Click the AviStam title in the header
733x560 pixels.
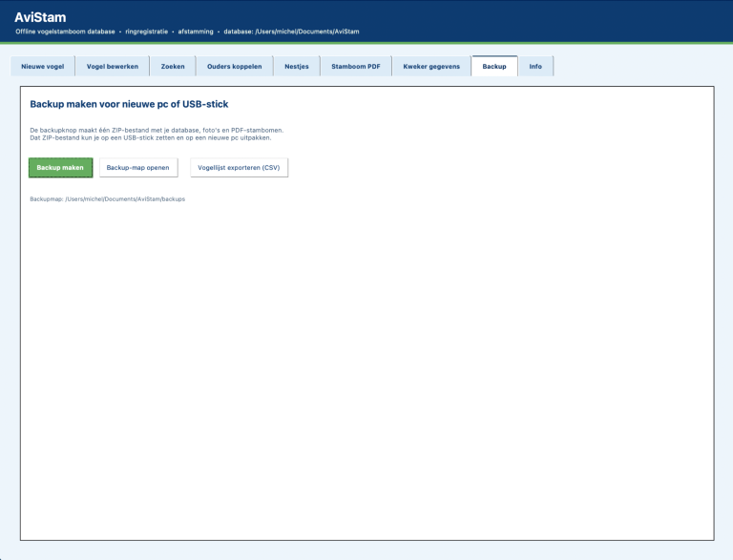[x=40, y=17]
